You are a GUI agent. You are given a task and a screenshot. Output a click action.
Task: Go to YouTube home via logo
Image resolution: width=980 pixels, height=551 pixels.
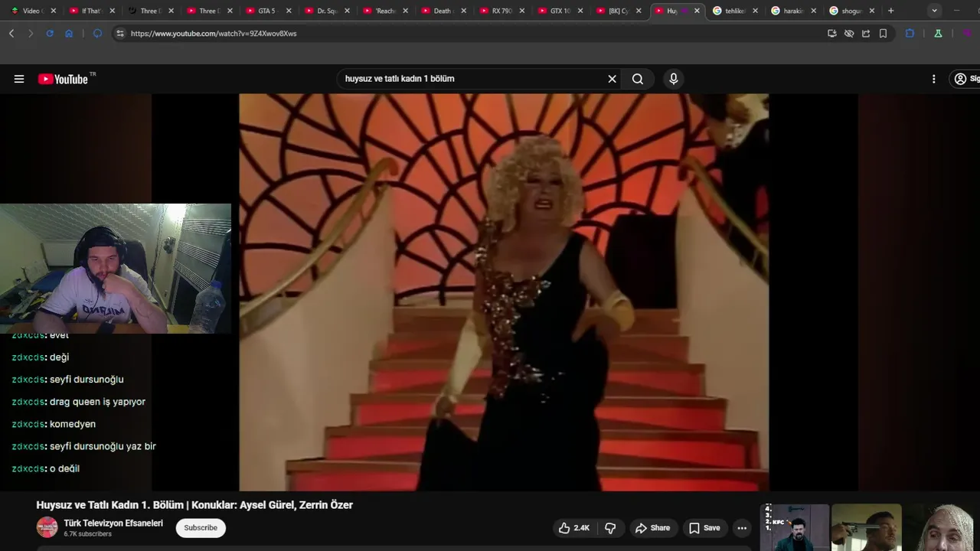point(63,79)
